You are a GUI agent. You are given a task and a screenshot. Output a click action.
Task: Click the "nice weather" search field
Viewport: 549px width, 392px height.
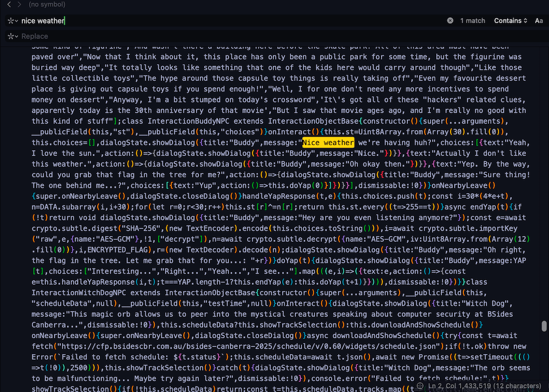pyautogui.click(x=220, y=21)
